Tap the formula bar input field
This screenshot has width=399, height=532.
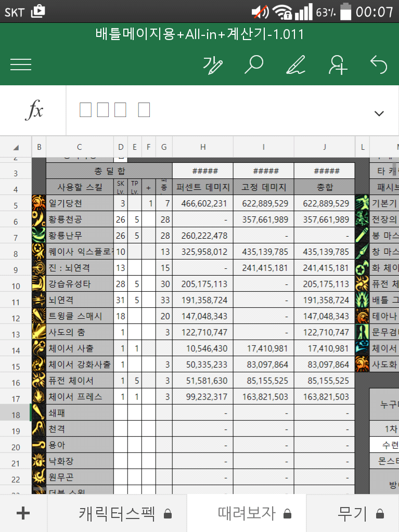tap(218, 110)
